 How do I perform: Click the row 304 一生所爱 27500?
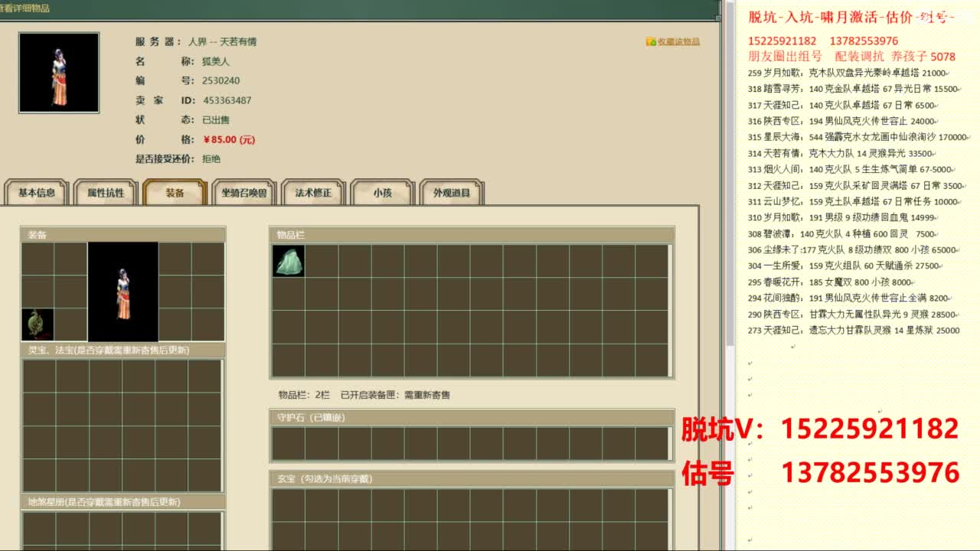click(844, 266)
